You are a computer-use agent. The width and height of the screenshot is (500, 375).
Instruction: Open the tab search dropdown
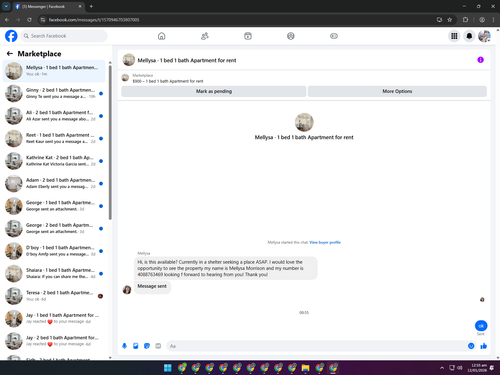[x=6, y=6]
